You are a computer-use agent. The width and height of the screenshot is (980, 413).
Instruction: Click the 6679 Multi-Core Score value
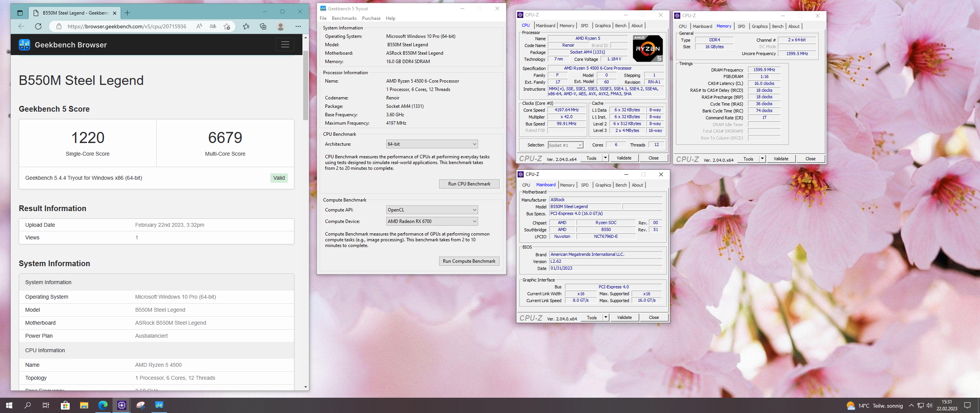pos(225,138)
